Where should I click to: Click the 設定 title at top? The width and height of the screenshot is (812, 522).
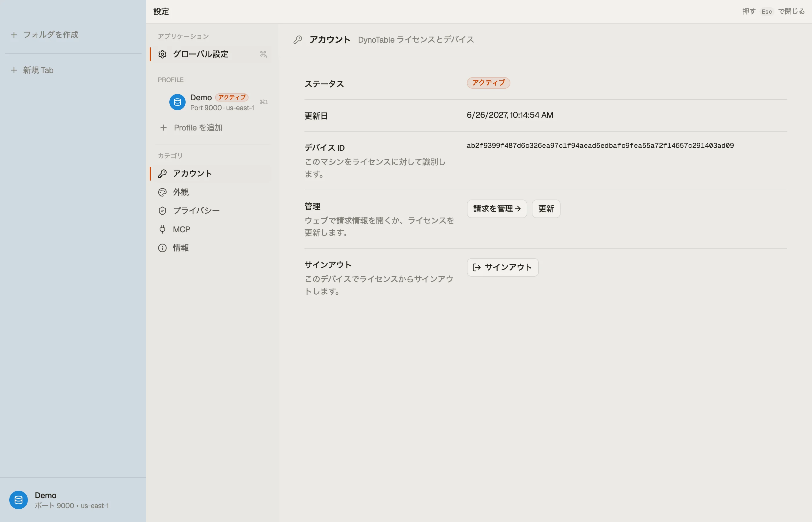[x=161, y=12]
